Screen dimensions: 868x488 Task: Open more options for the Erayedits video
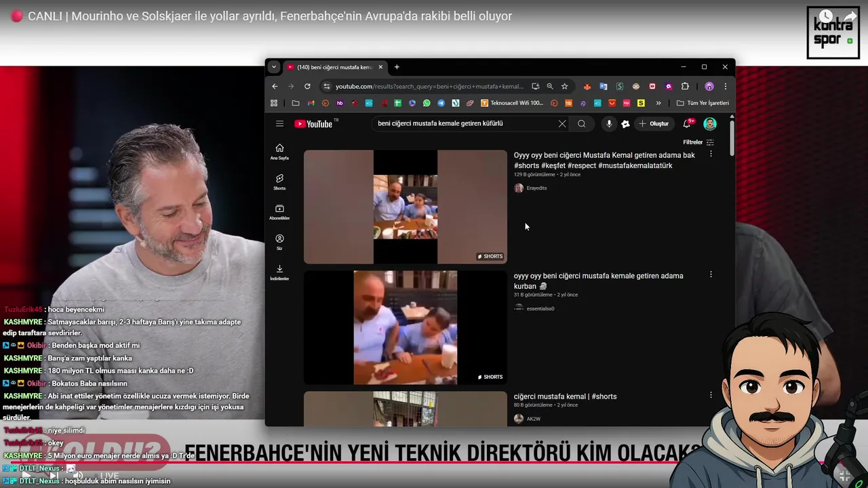(711, 154)
